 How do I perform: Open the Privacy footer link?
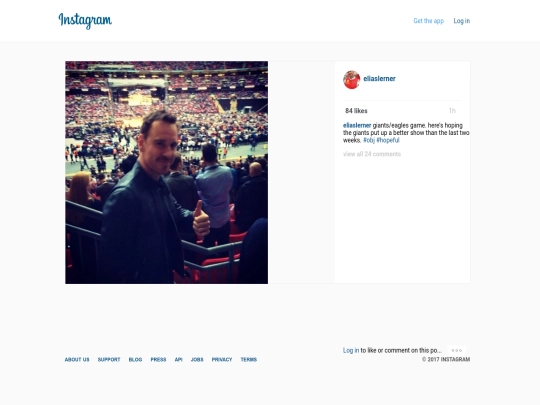(222, 360)
